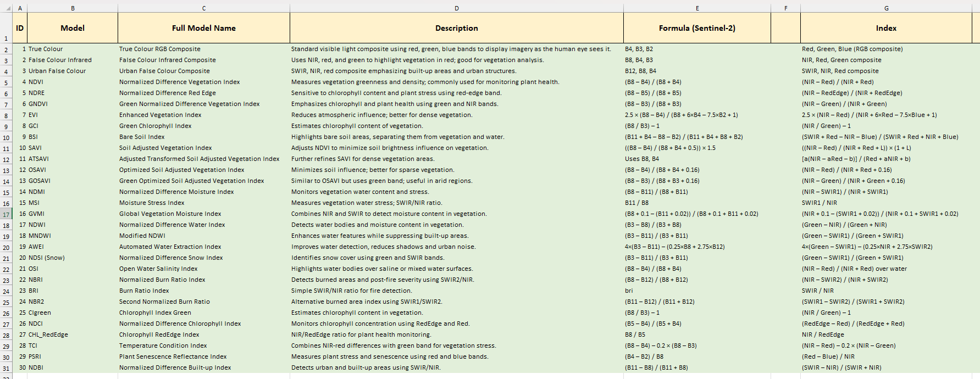Click 'Bare Soil Index' cell
The height and width of the screenshot is (379, 980).
pos(204,137)
